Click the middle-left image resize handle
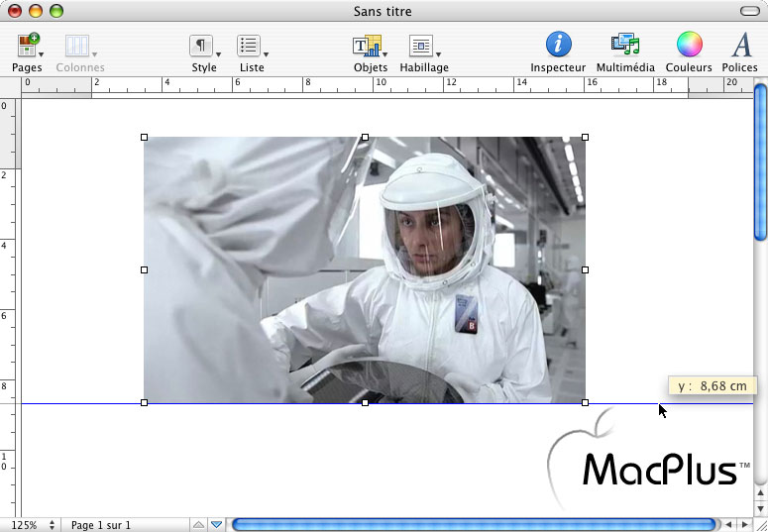This screenshot has width=768, height=532. click(144, 269)
